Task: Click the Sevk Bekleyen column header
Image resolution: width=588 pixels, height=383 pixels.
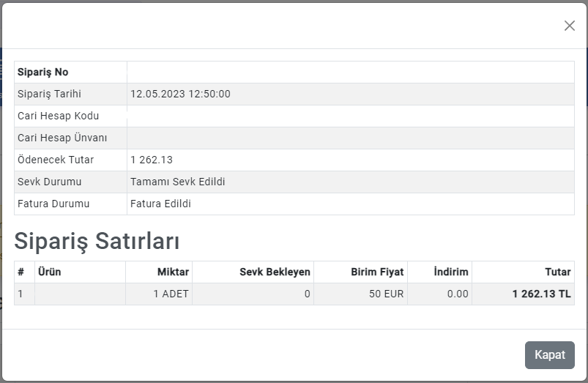Action: pos(275,272)
